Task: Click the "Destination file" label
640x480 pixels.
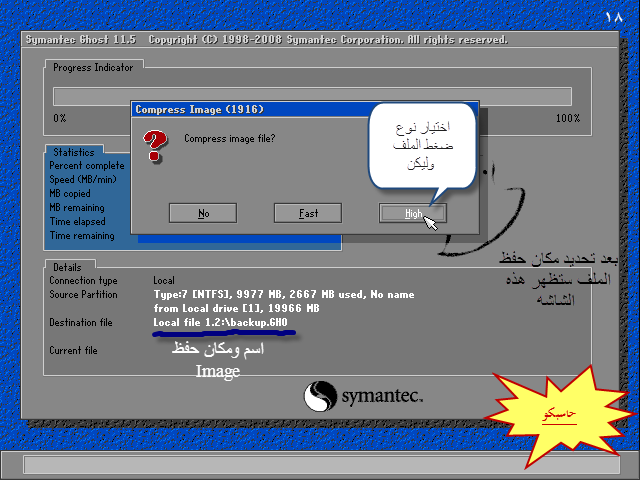Action: (x=81, y=322)
